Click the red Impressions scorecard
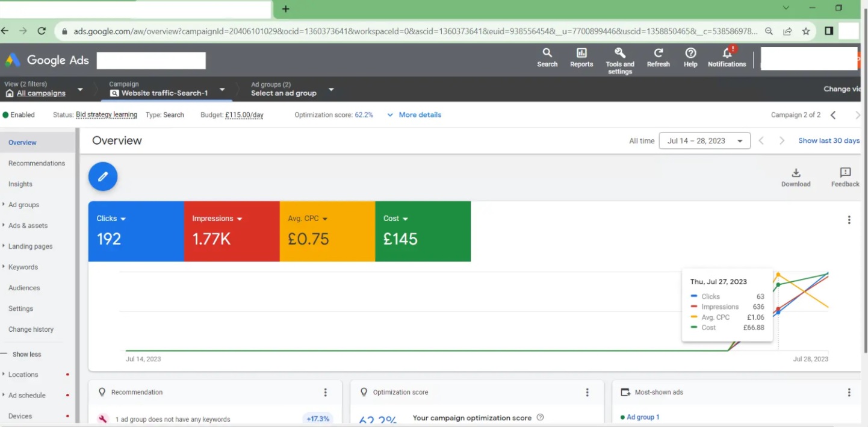The image size is (868, 427). (x=232, y=231)
